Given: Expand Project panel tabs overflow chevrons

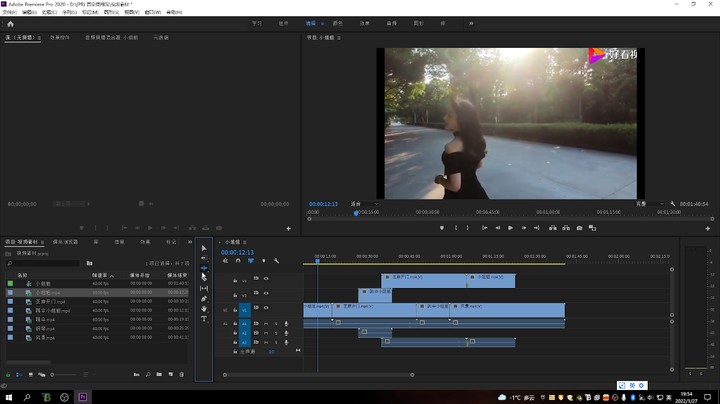Looking at the screenshot, I should tap(190, 242).
